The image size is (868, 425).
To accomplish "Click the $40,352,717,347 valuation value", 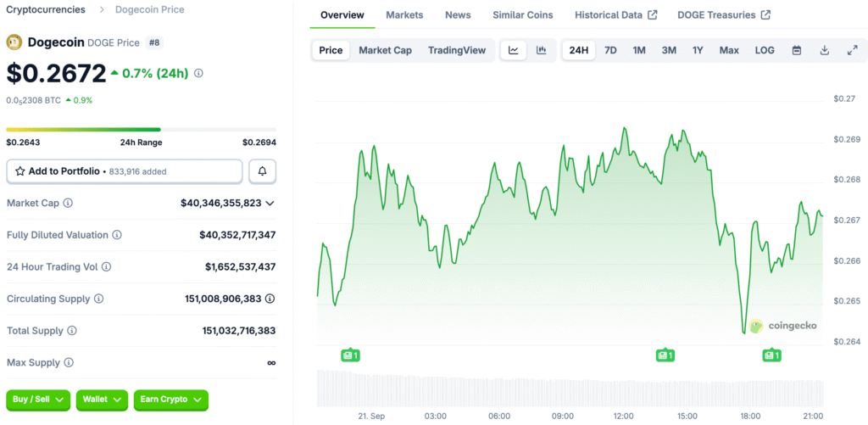I will coord(237,235).
